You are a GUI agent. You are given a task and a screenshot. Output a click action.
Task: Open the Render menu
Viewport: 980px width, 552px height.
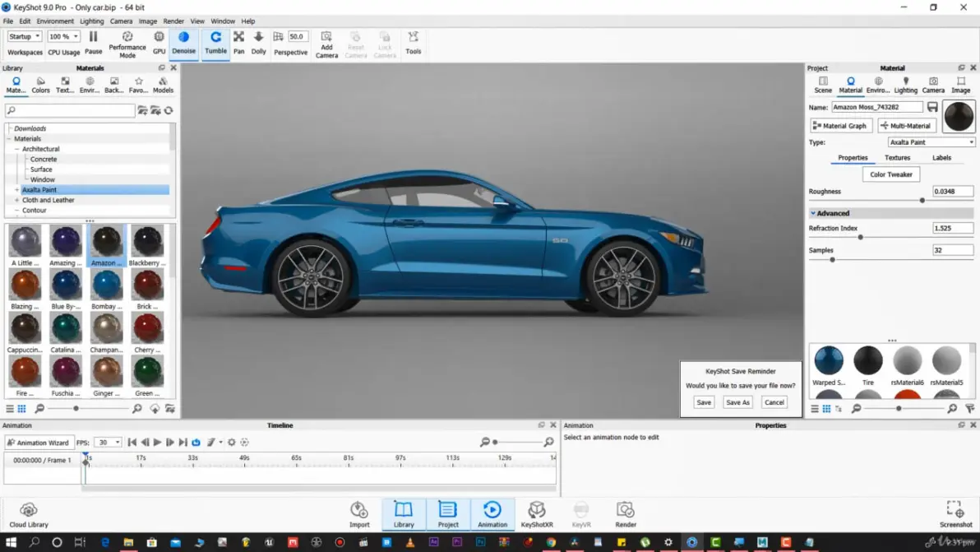pos(173,21)
